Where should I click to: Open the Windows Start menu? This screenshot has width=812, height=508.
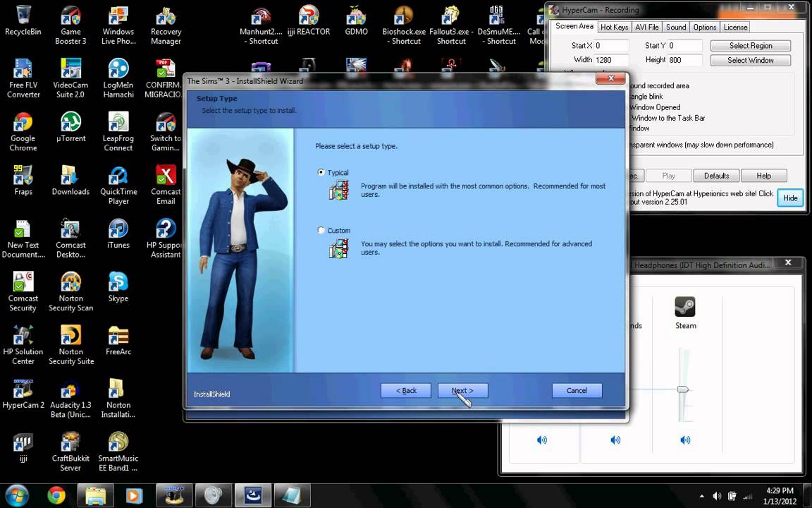[x=17, y=495]
